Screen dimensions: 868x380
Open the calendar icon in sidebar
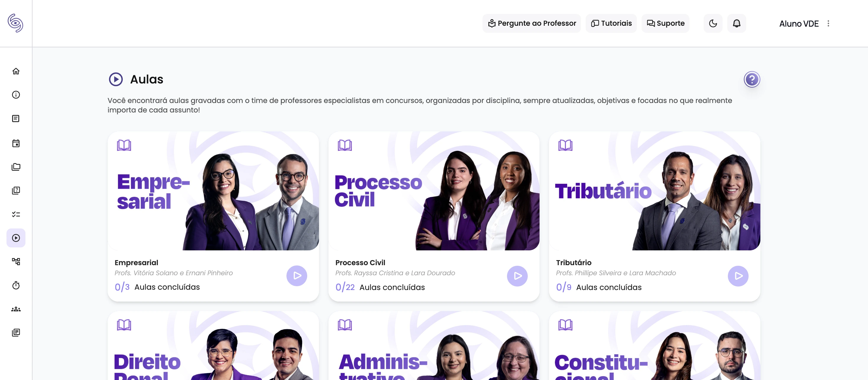pos(16,143)
